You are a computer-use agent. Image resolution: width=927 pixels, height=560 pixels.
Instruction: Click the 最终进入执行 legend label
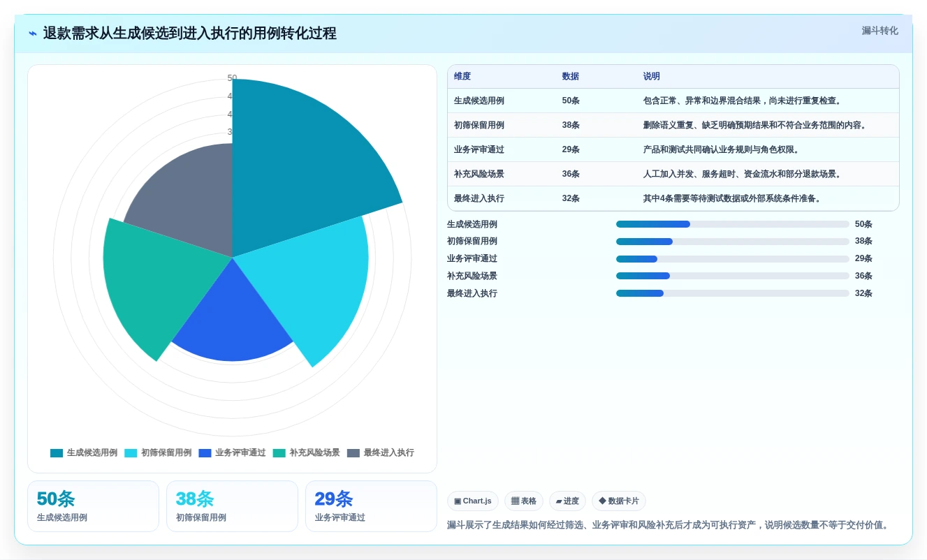pos(389,452)
